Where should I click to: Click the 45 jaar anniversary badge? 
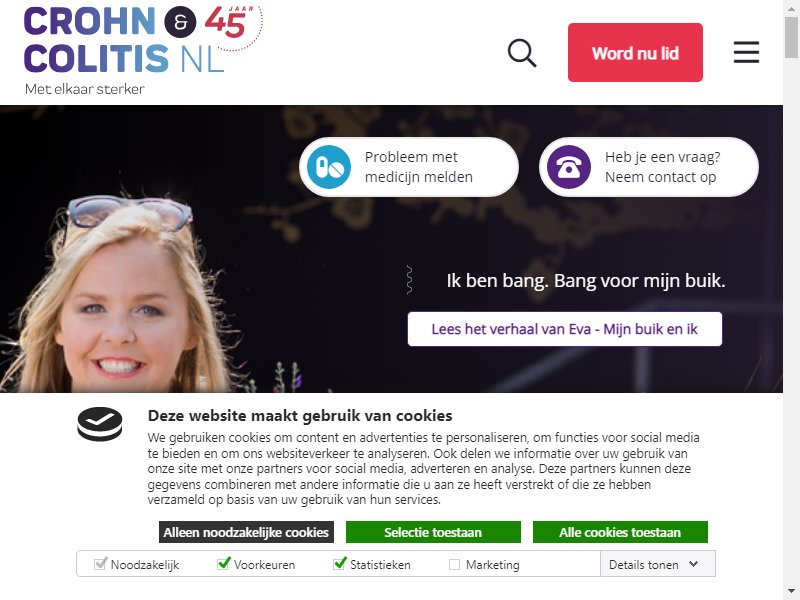click(x=234, y=27)
